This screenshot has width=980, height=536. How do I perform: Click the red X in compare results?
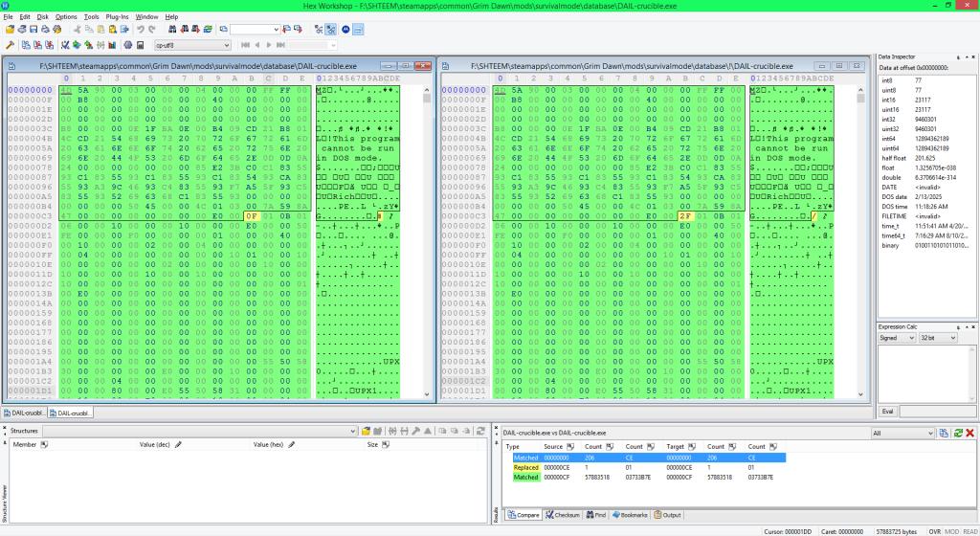tap(971, 434)
